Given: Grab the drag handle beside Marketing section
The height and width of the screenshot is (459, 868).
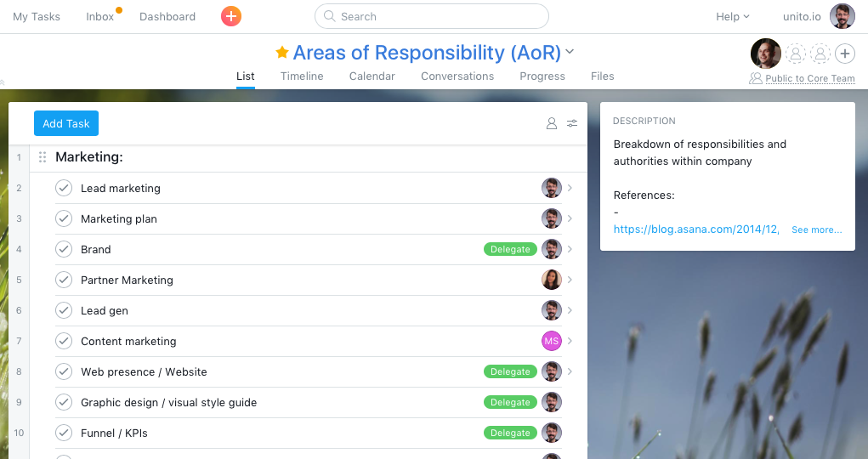Looking at the screenshot, I should [x=43, y=157].
